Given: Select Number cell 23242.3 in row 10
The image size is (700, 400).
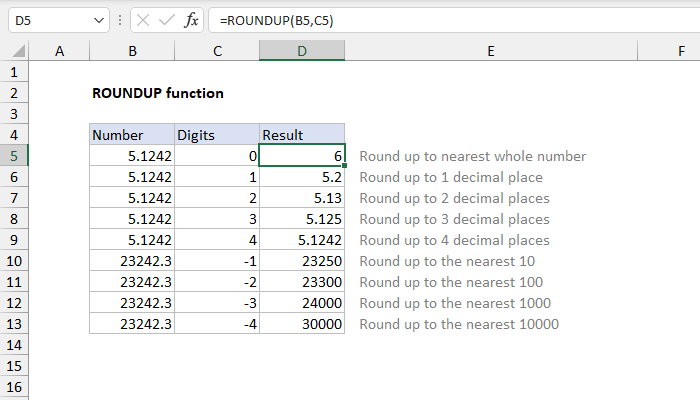Looking at the screenshot, I should coord(132,261).
